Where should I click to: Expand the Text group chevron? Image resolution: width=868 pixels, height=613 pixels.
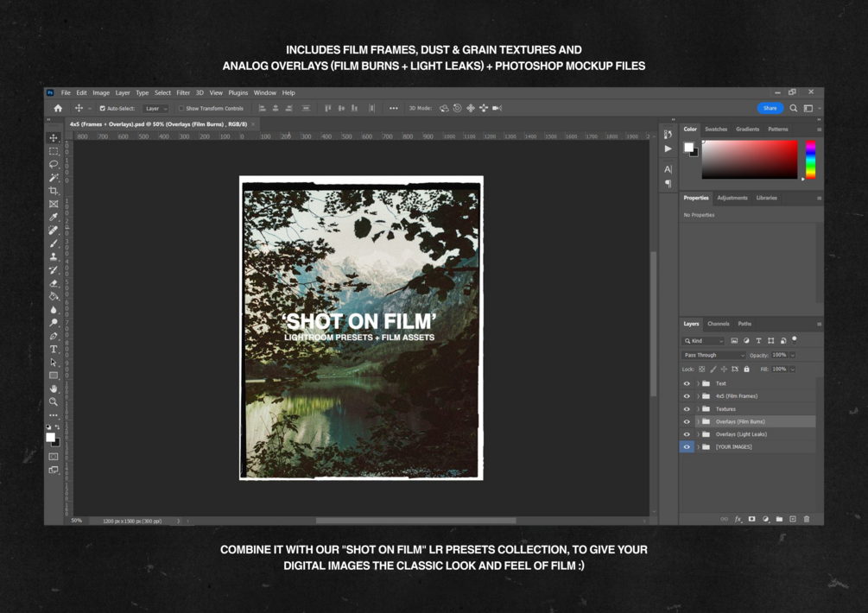click(698, 383)
